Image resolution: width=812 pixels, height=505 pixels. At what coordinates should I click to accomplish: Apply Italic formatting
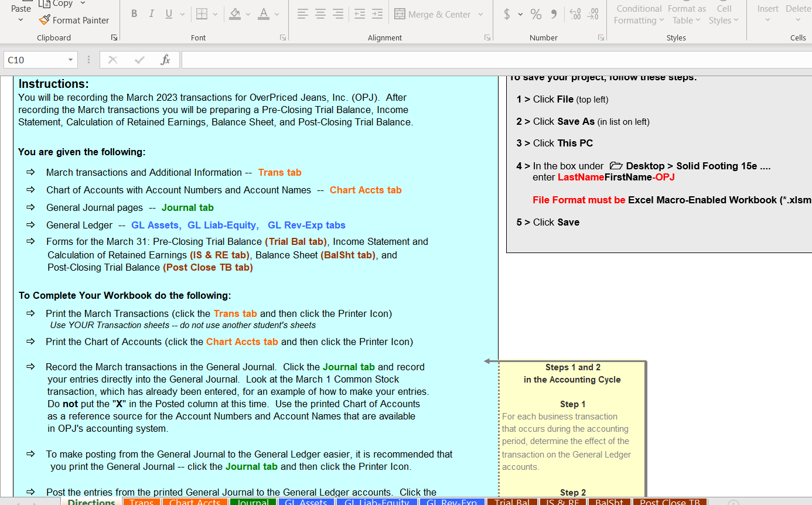[x=151, y=13]
